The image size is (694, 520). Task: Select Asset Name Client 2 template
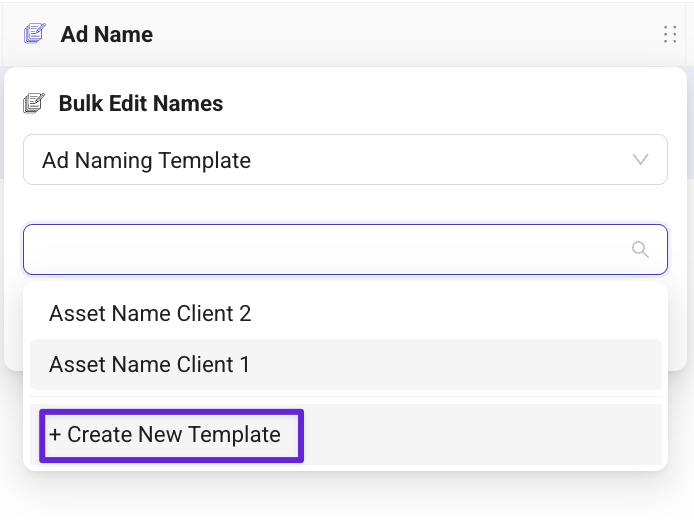tap(346, 314)
